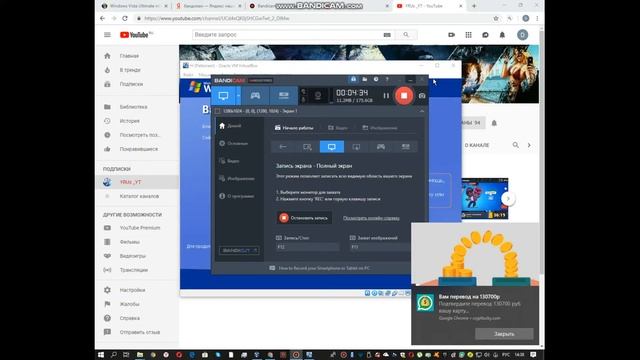This screenshot has height=360, width=640.
Task: Click the back arrow mode icon in Bandicam
Action: tap(283, 147)
